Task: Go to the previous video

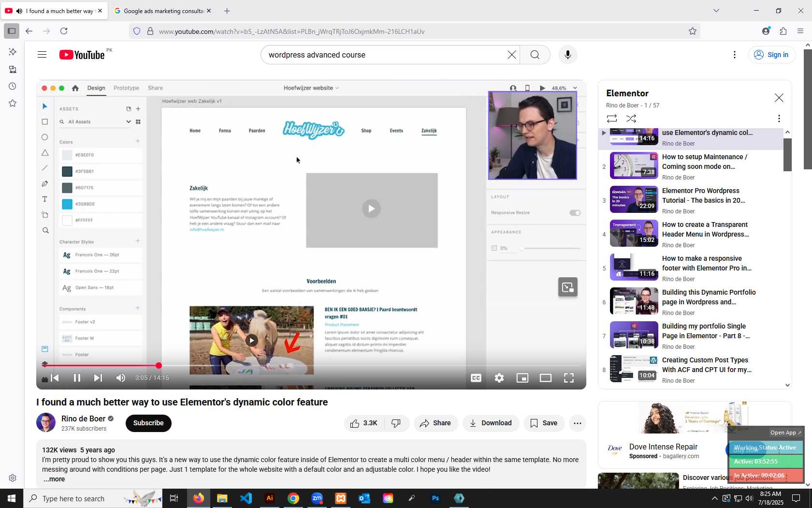Action: pos(55,378)
